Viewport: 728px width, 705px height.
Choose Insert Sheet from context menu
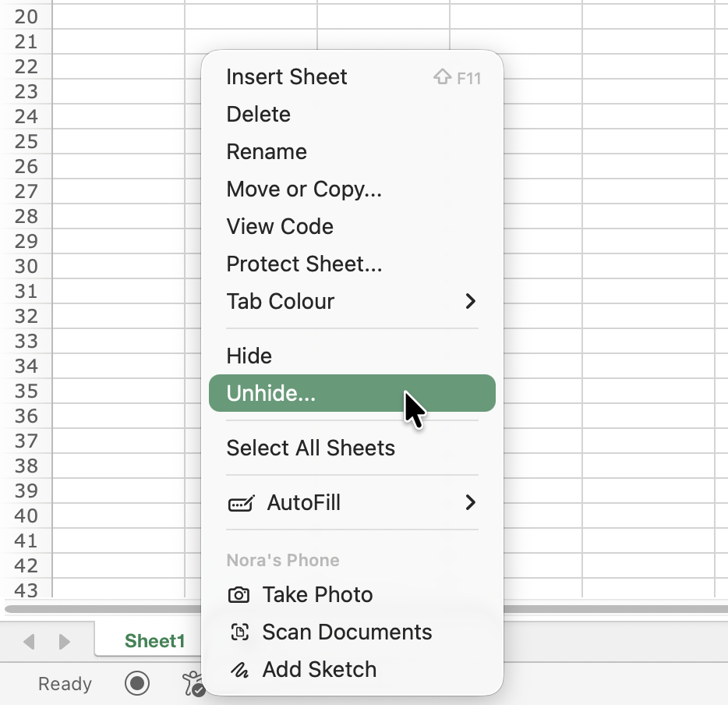[287, 77]
